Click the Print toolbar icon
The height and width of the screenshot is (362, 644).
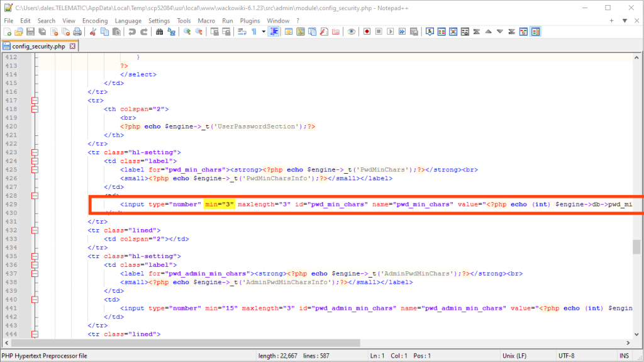coord(76,31)
